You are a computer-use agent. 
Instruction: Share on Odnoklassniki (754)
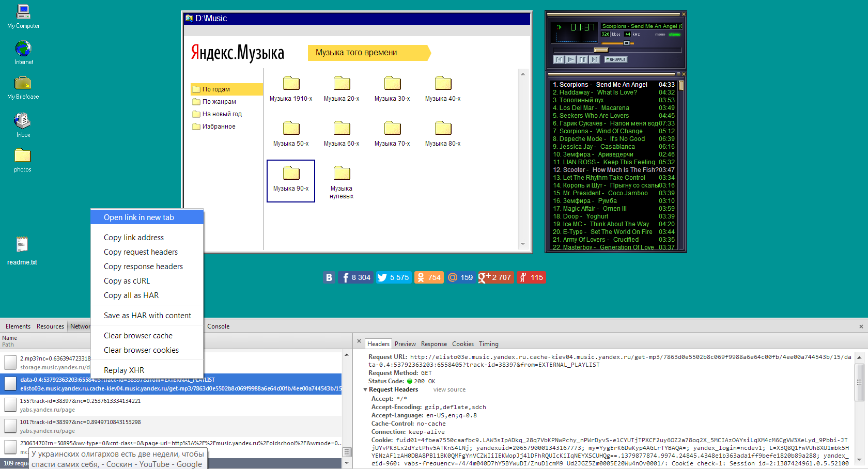tap(429, 277)
